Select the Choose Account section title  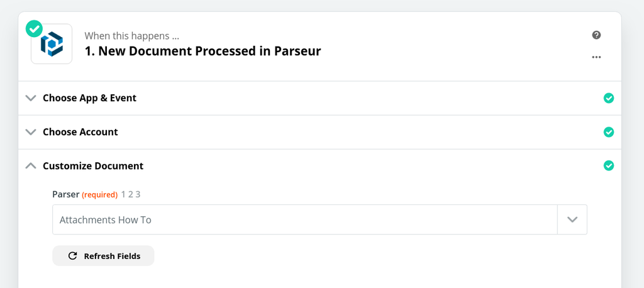click(x=80, y=132)
